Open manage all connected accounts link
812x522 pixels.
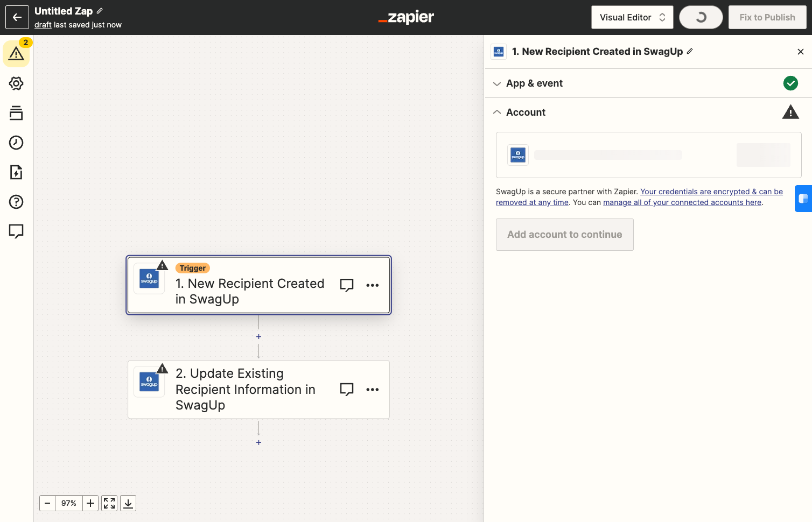point(682,202)
